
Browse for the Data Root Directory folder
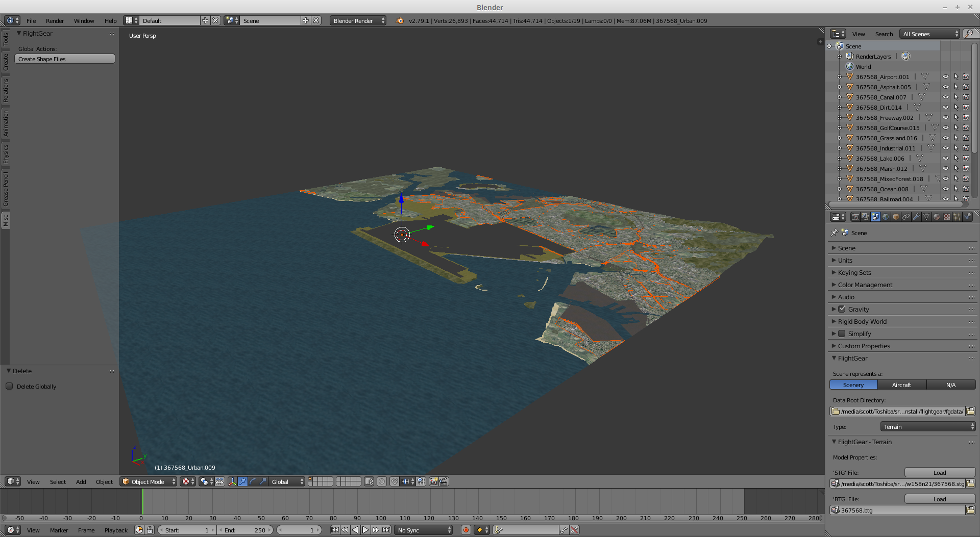tap(970, 411)
